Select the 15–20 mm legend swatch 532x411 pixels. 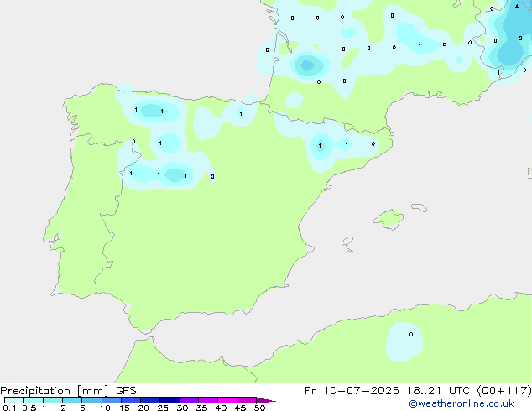[x=130, y=400]
